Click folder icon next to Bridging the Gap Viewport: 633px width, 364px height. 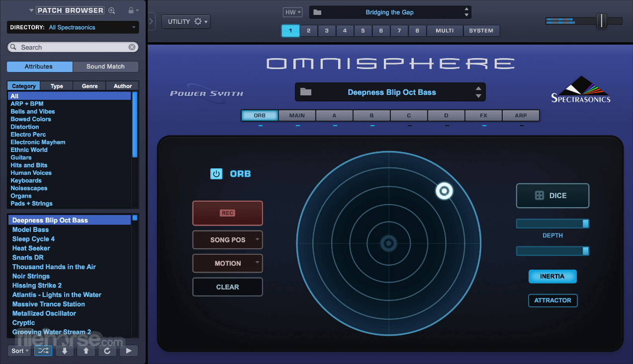point(317,12)
